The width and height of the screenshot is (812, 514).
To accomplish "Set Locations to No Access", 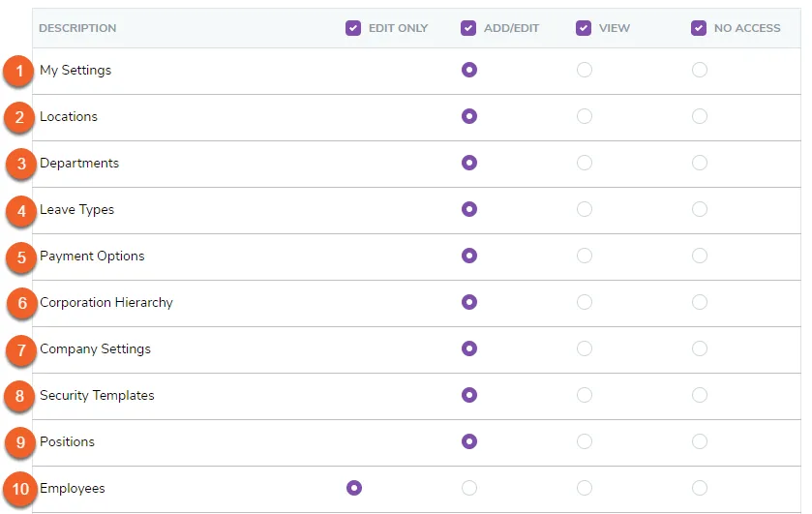I will click(700, 116).
